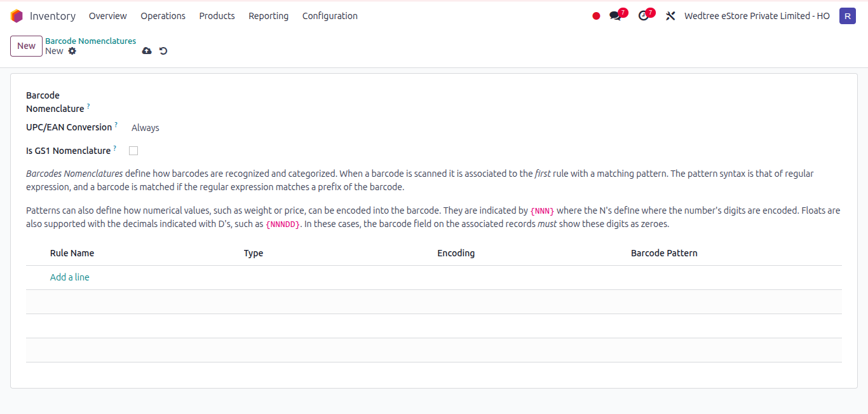The width and height of the screenshot is (868, 414).
Task: Save the record with the cloud upload icon
Action: 147,51
